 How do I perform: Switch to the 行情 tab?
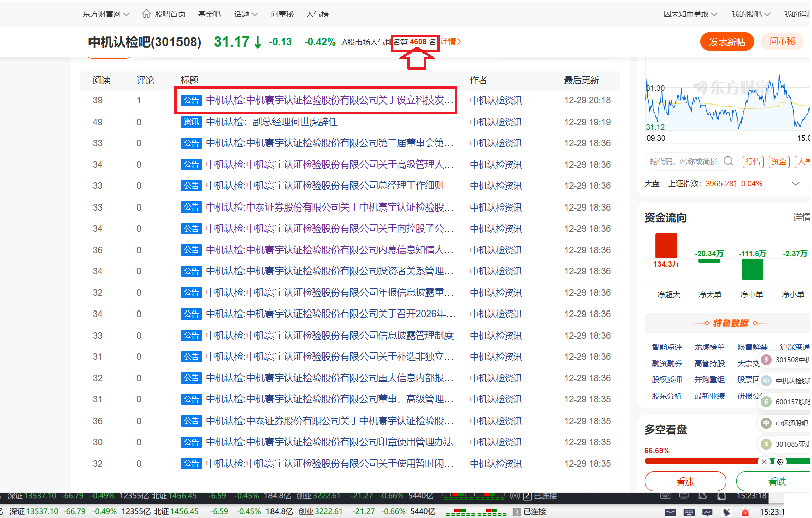[753, 162]
